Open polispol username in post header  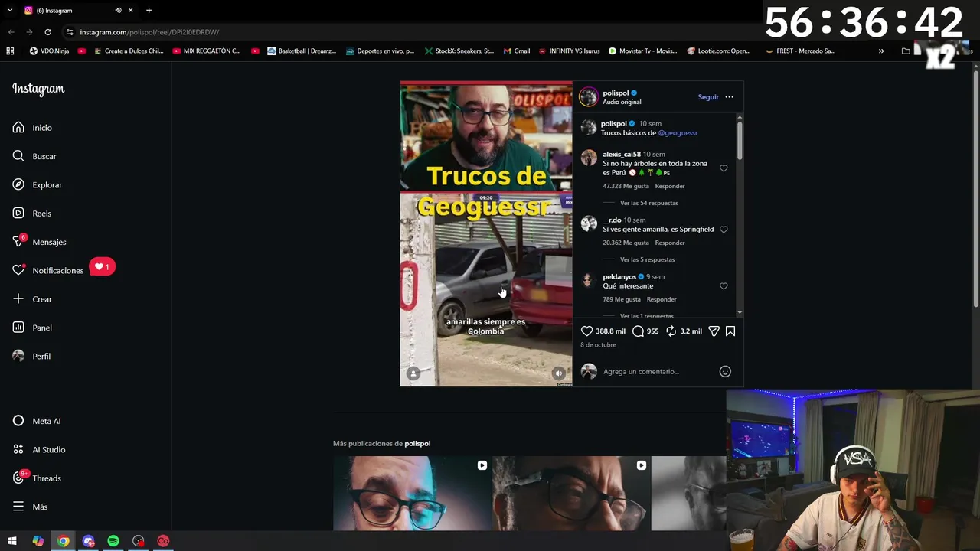pyautogui.click(x=616, y=93)
